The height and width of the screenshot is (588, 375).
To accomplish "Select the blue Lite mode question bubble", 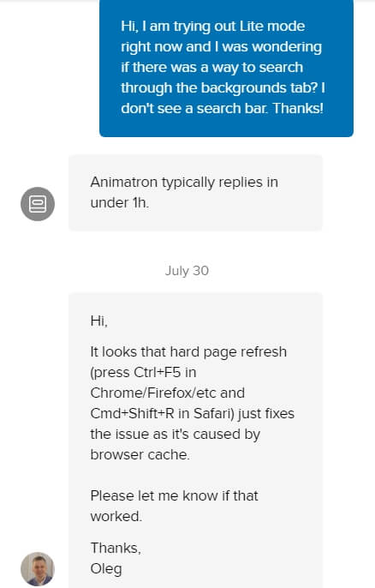I will (226, 68).
